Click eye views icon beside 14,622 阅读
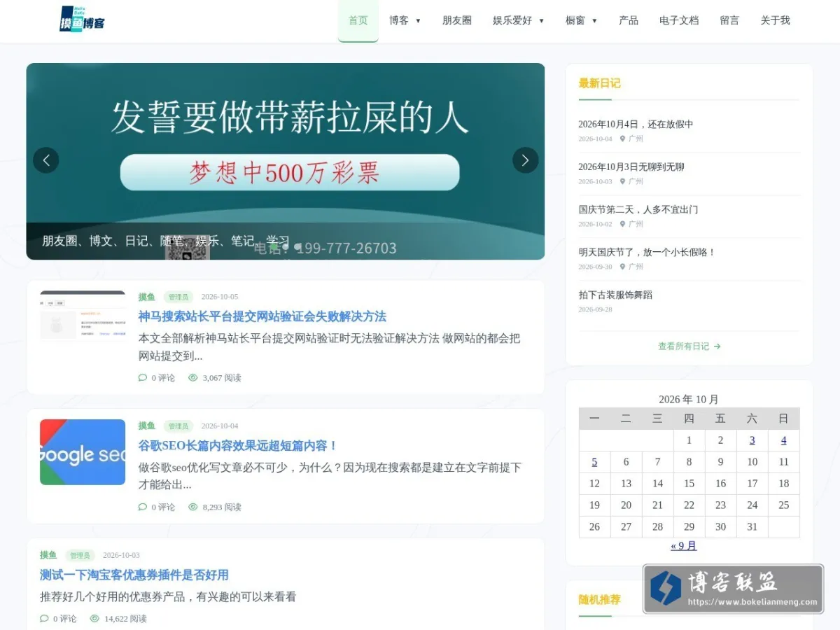This screenshot has width=840, height=630. (x=94, y=619)
